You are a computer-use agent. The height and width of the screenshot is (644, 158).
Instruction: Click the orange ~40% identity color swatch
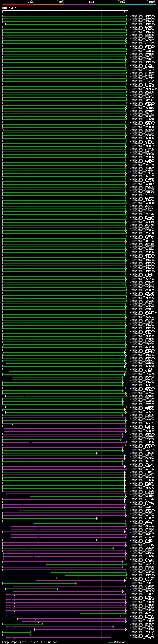[x=48, y=4]
